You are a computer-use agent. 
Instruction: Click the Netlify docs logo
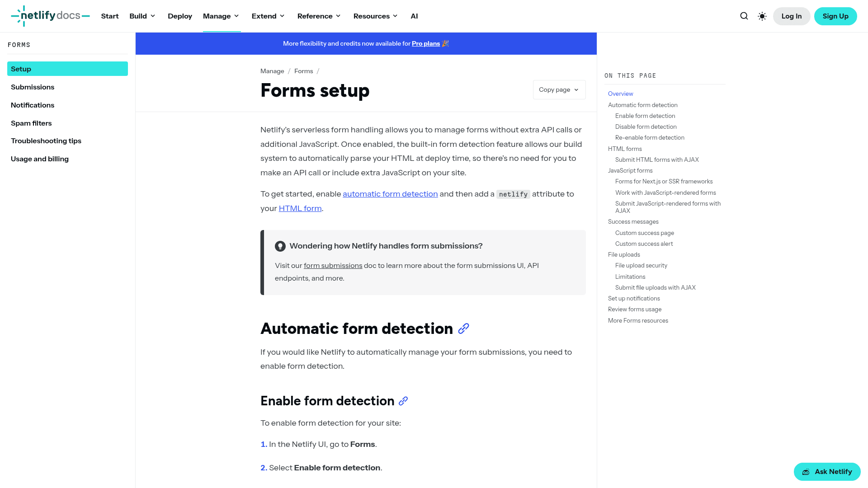(x=50, y=16)
